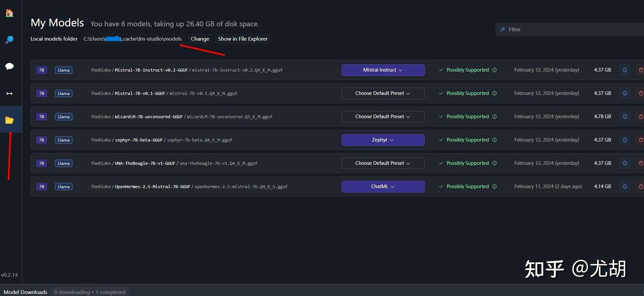Viewport: 644px width, 296px height.
Task: Click the Change models folder button
Action: click(200, 39)
